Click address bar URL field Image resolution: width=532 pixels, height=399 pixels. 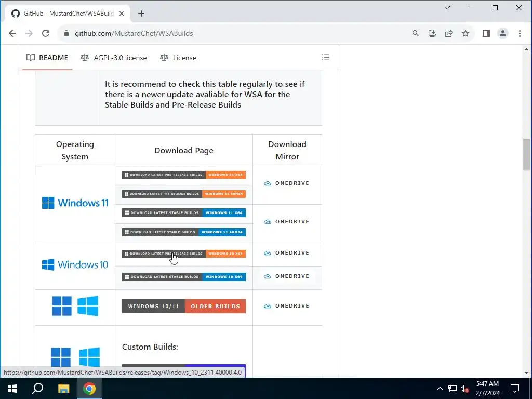point(234,33)
